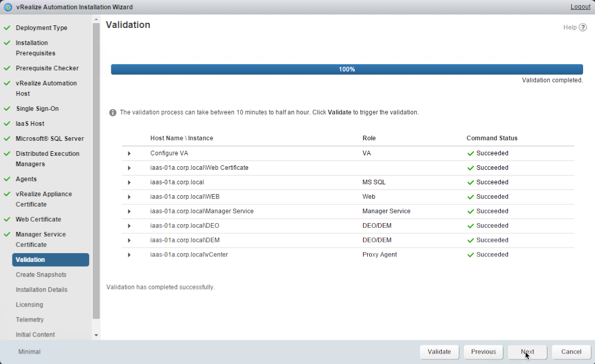Click green check in Manager Service row status

click(471, 211)
